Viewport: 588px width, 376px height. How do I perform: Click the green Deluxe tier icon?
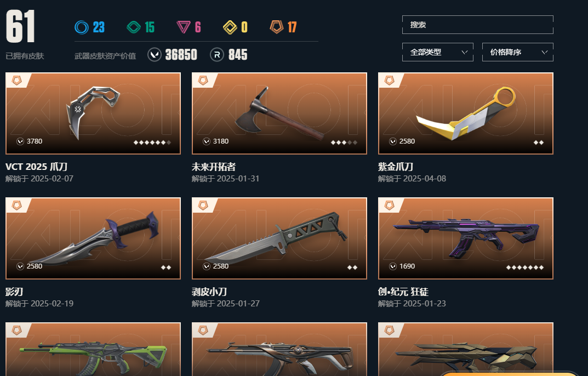tap(134, 27)
